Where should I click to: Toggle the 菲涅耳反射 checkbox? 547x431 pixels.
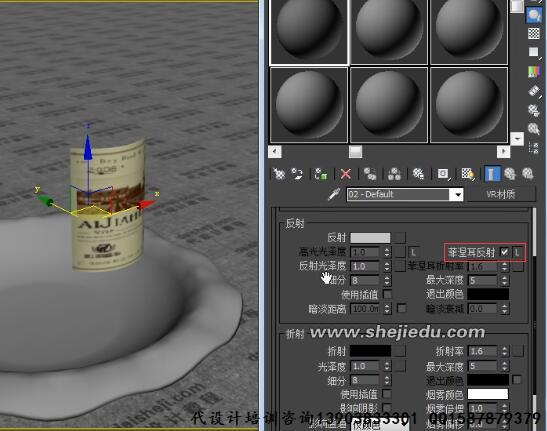(x=504, y=252)
